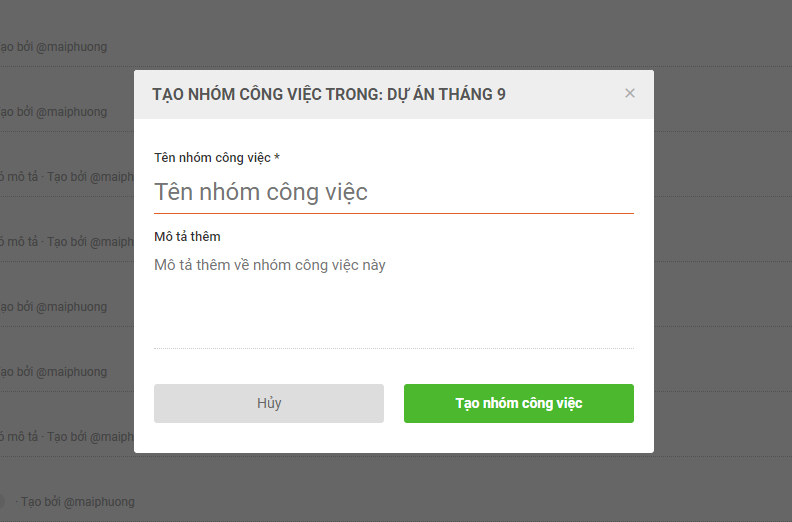The image size is (792, 522).
Task: Submit with green "Tạo nhóm công việc" button
Action: tap(519, 403)
